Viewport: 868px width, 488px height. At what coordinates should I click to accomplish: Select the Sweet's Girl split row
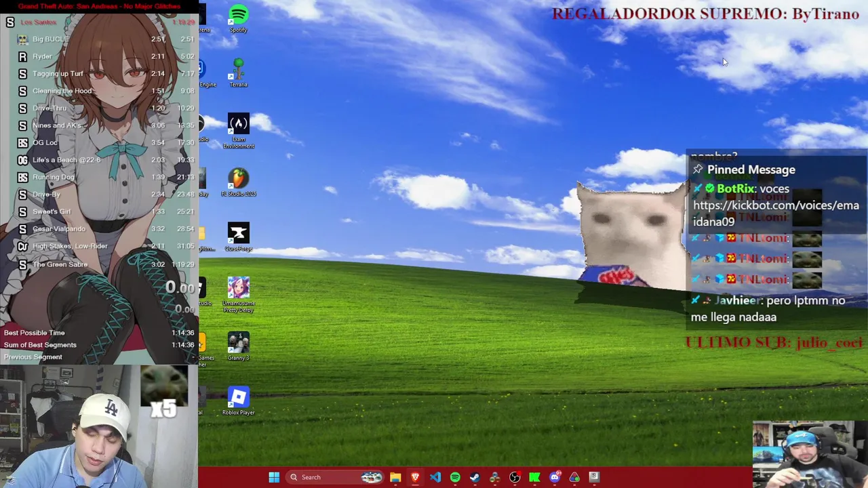(x=99, y=211)
